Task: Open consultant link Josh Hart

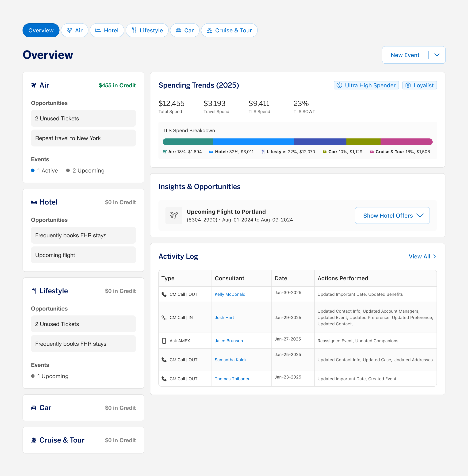Action: [x=224, y=317]
